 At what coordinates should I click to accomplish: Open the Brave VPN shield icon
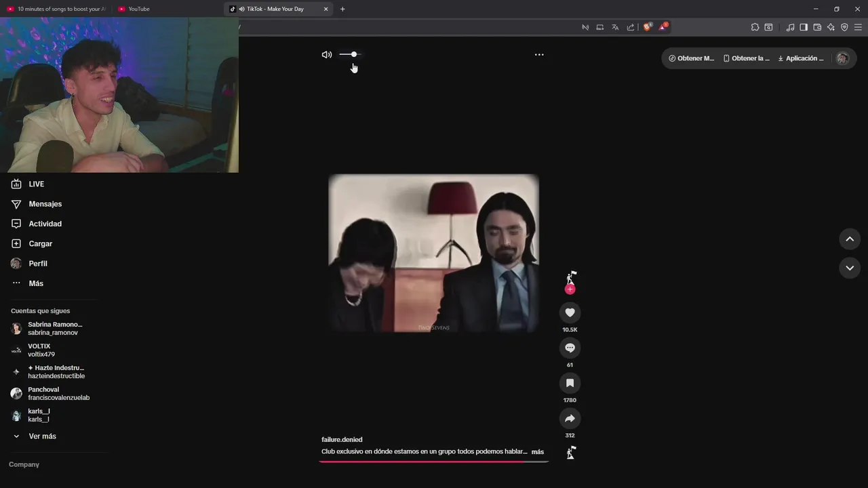[x=844, y=27]
